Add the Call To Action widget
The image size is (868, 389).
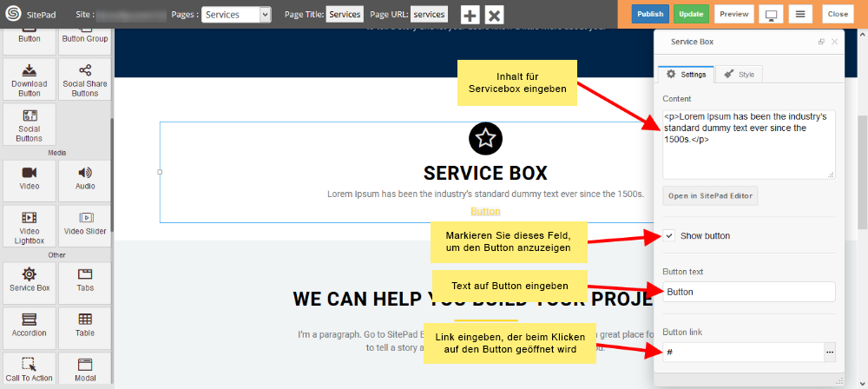30,368
